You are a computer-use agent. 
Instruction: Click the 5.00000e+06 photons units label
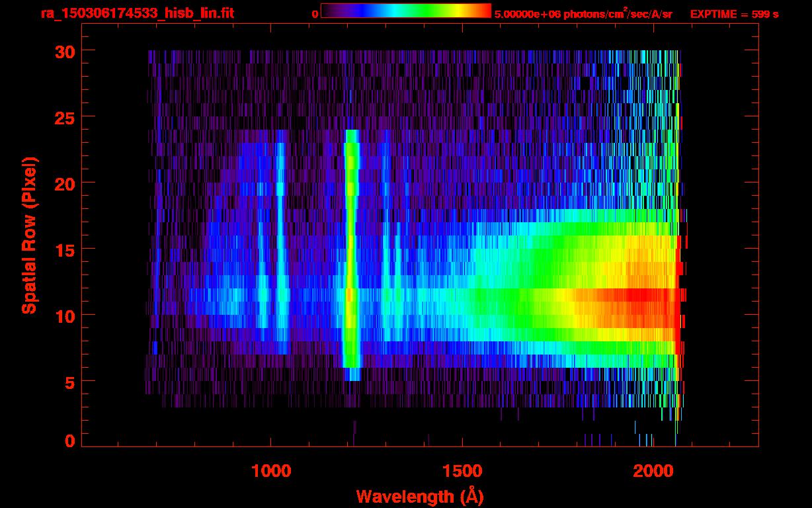(583, 13)
